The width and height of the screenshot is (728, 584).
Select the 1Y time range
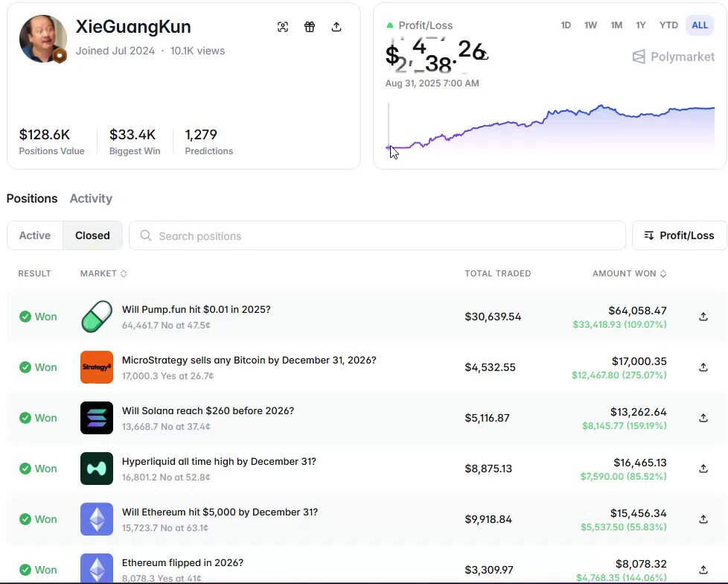click(x=641, y=25)
